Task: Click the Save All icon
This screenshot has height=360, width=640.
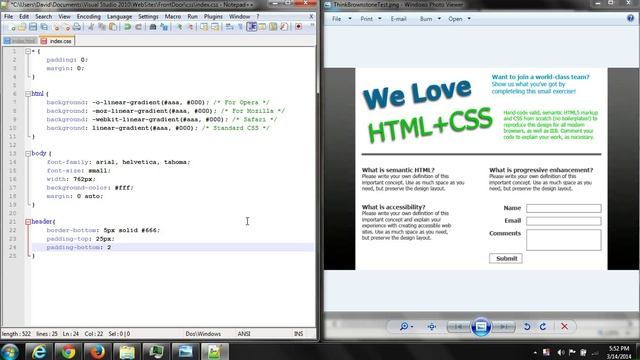Action: tap(44, 27)
